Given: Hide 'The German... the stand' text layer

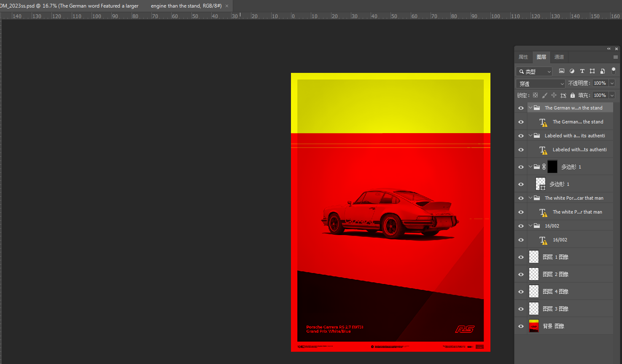Looking at the screenshot, I should [521, 122].
